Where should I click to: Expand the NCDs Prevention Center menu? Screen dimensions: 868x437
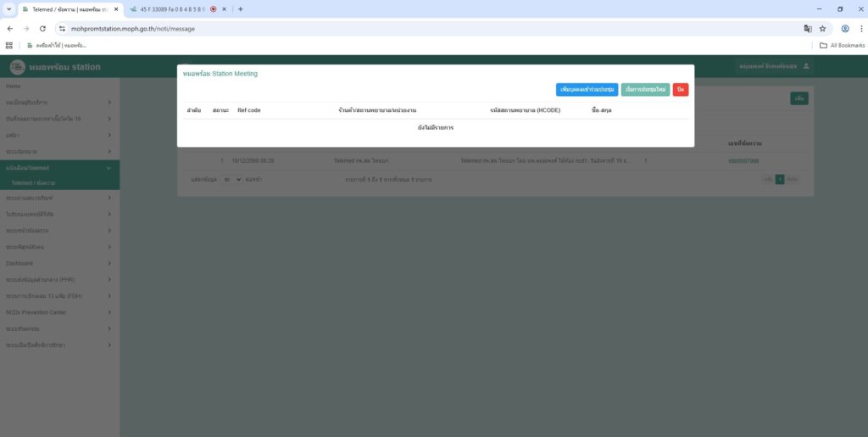109,312
